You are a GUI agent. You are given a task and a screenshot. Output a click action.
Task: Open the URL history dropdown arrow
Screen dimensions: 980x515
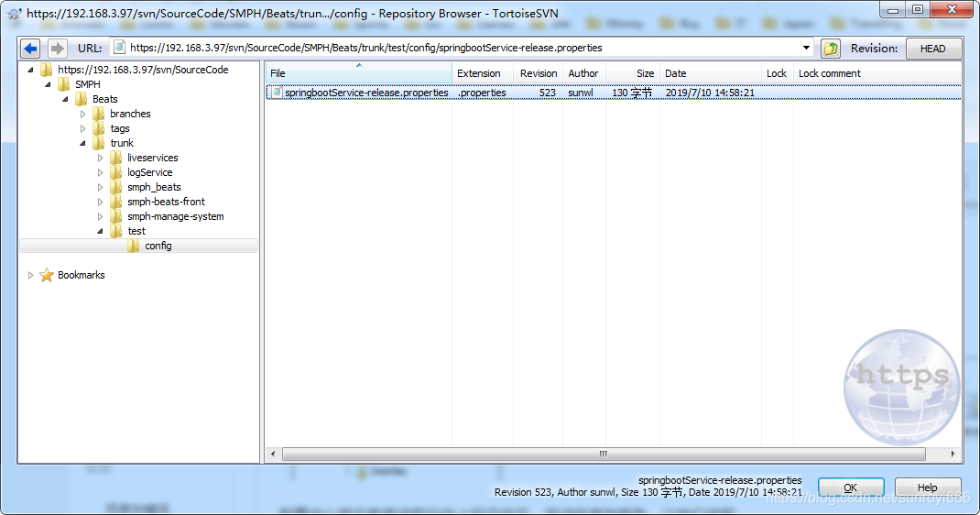point(806,49)
